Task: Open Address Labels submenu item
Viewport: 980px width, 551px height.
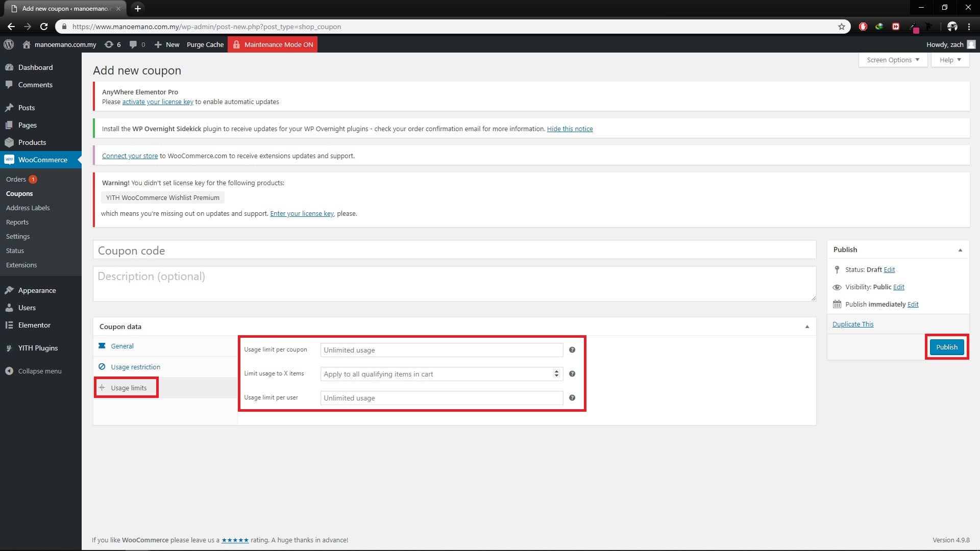Action: (28, 208)
